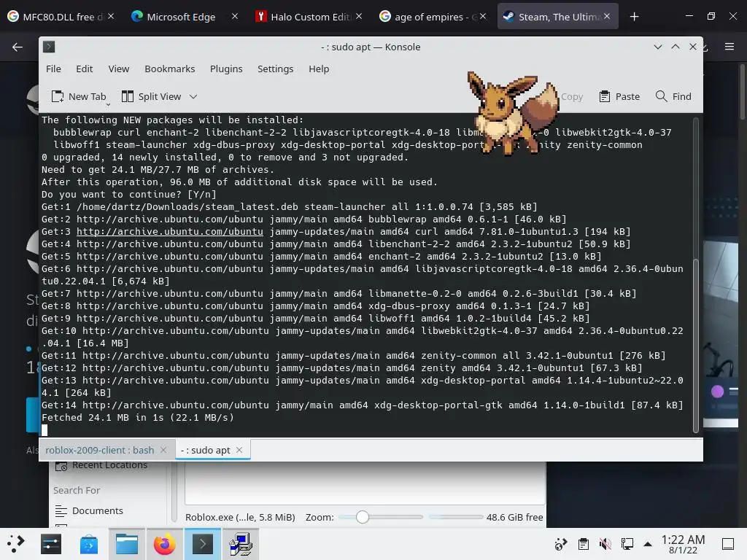This screenshot has height=560, width=747.
Task: Switch to the Microsoft Edge browser tab
Action: point(181,17)
